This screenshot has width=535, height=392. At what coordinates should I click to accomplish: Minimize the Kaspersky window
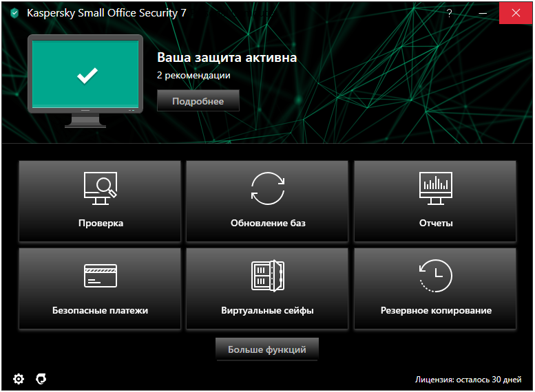(483, 13)
